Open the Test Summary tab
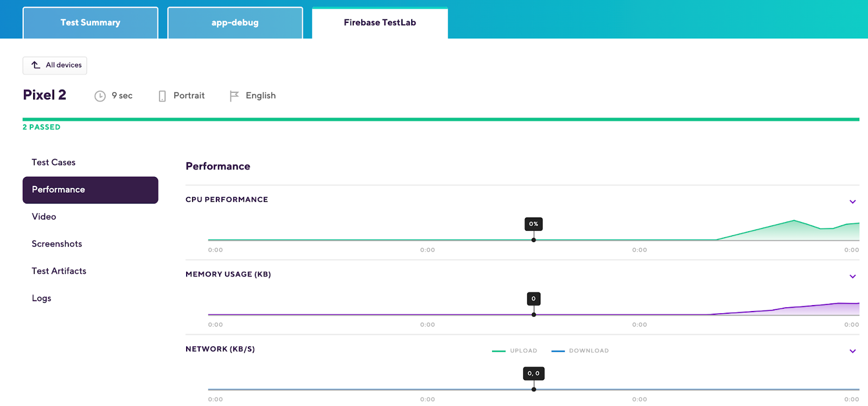Image resolution: width=868 pixels, height=406 pixels. [90, 23]
